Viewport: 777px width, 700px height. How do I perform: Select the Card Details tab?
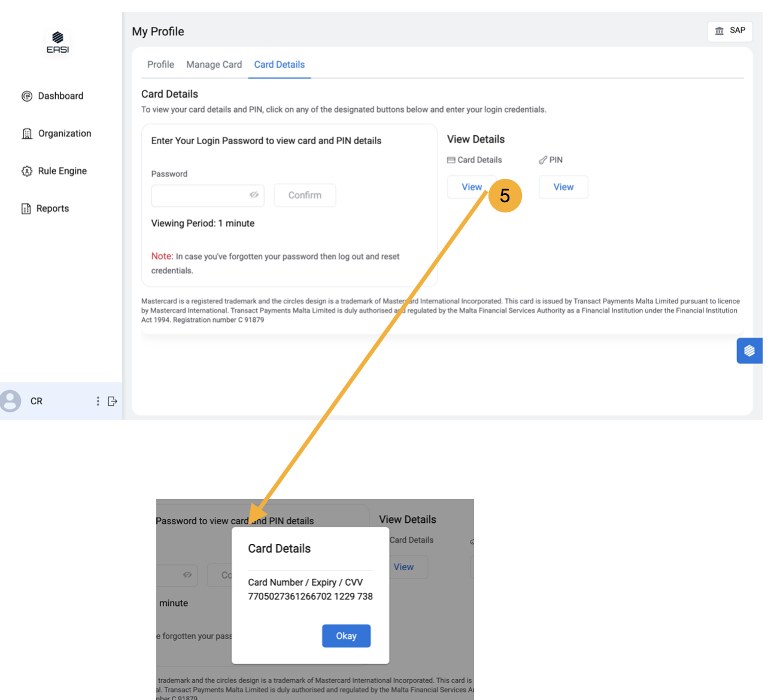pos(279,65)
